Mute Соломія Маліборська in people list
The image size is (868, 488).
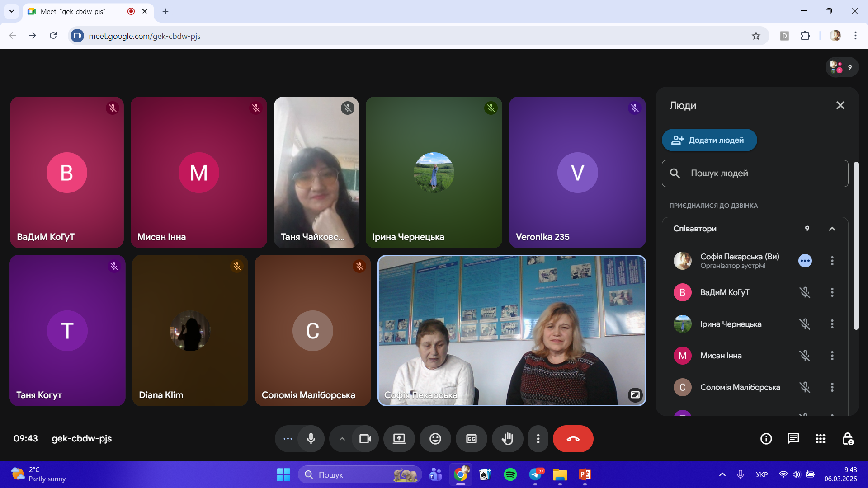805,387
